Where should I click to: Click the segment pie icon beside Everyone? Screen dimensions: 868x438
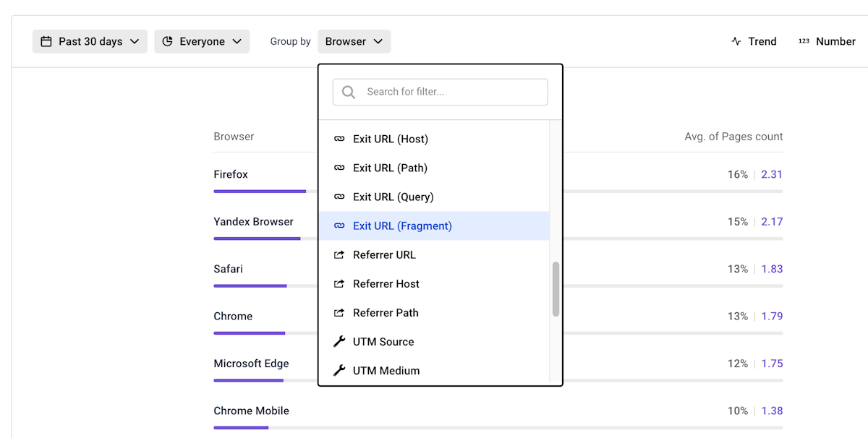point(167,41)
